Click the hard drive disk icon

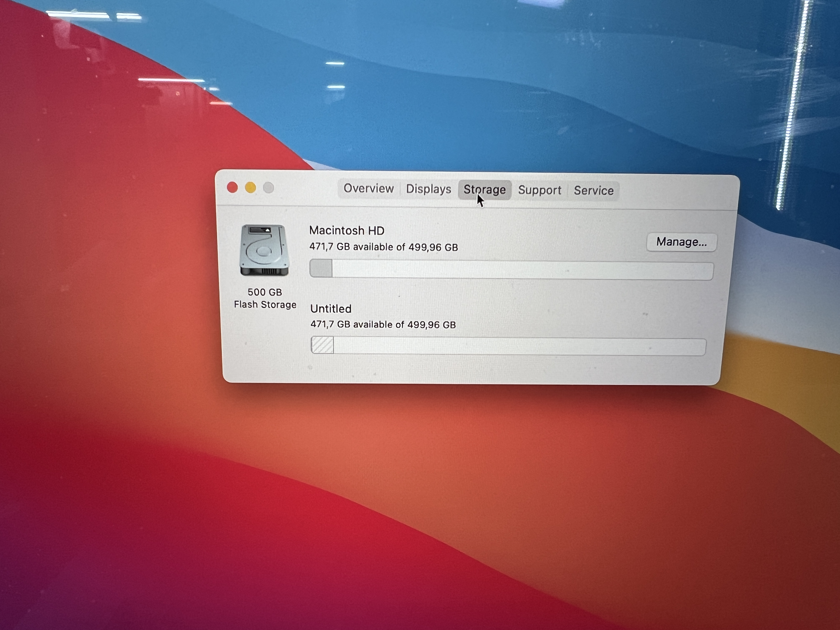(x=264, y=250)
